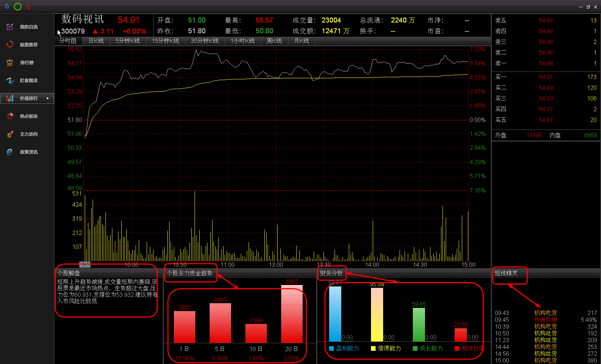Click the 15:00 time axis marker
Viewport: 601px width, 364px height.
tap(468, 265)
